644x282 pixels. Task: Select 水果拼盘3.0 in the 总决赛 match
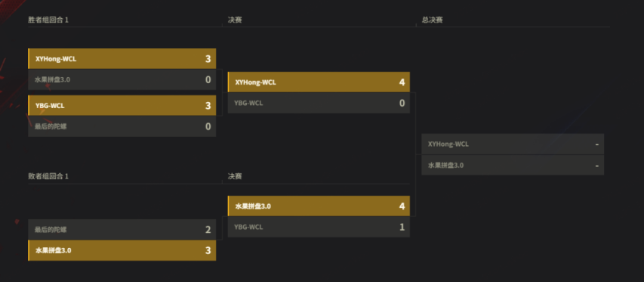513,166
